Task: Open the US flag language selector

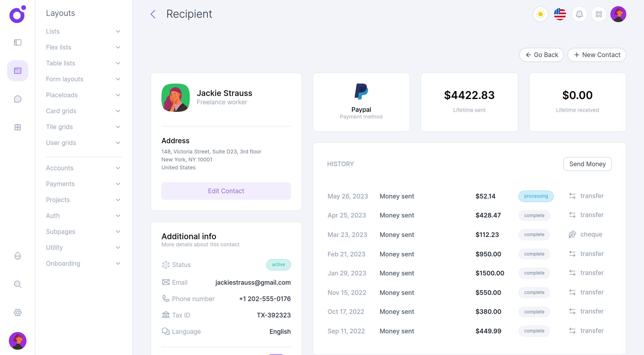Action: [x=560, y=14]
